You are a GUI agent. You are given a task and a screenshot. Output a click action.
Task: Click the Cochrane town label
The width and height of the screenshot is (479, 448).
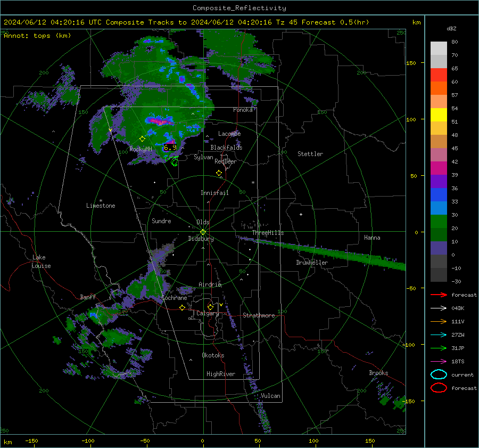click(174, 298)
